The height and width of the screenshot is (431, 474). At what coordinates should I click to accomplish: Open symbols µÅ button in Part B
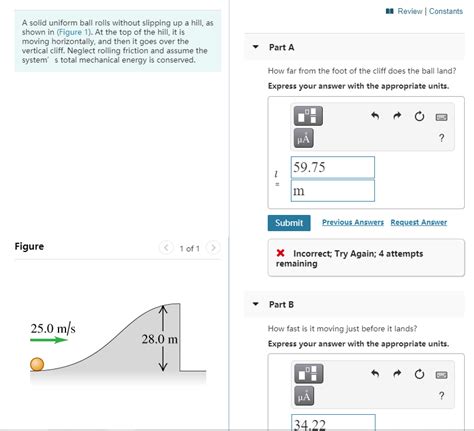point(304,396)
